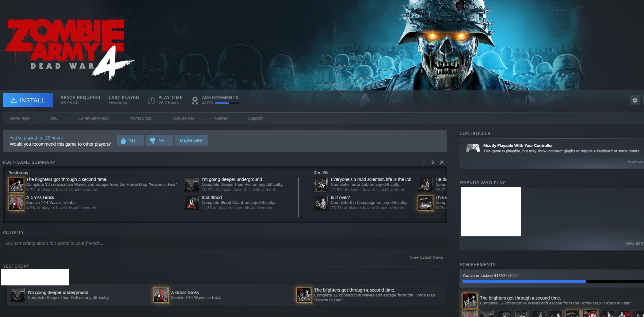The width and height of the screenshot is (644, 317).
Task: Open game settings gear icon
Action: 634,100
